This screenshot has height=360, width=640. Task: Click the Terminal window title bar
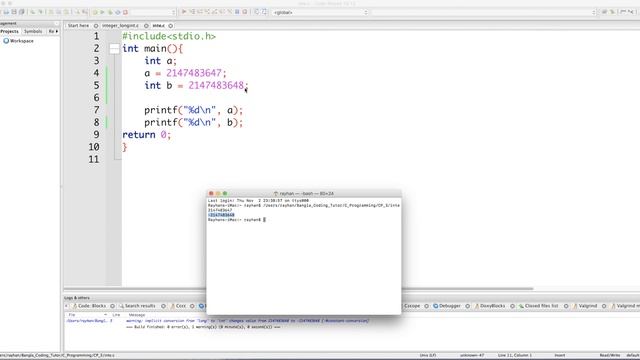[304, 193]
